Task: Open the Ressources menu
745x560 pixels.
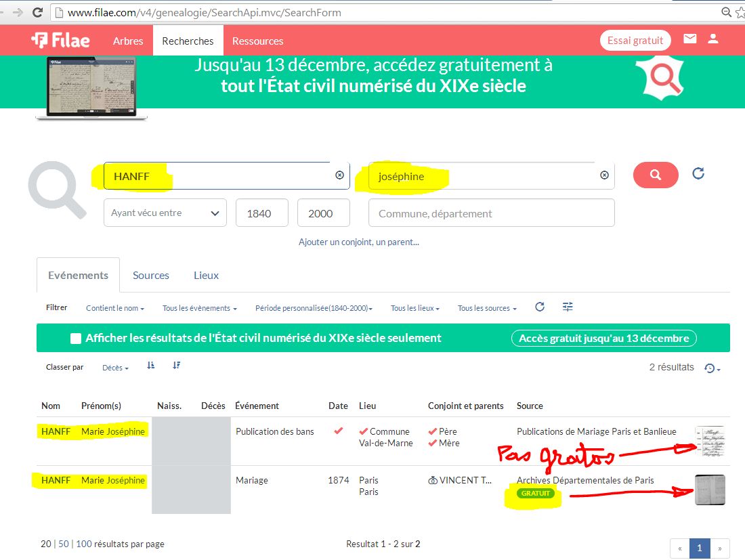Action: tap(257, 41)
